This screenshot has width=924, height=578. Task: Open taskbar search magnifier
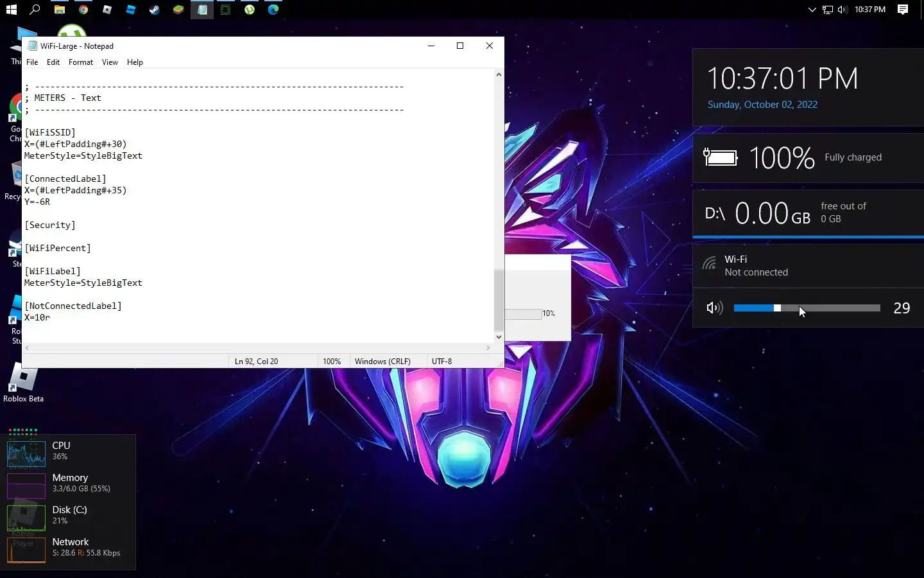[x=35, y=10]
